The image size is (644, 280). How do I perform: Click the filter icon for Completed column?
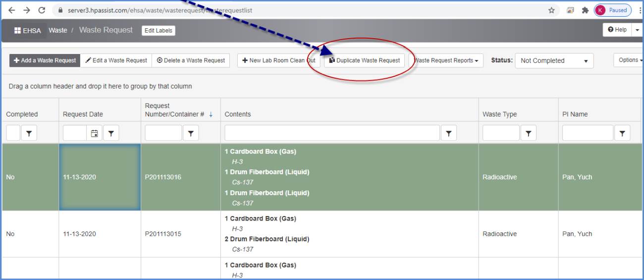coord(29,133)
